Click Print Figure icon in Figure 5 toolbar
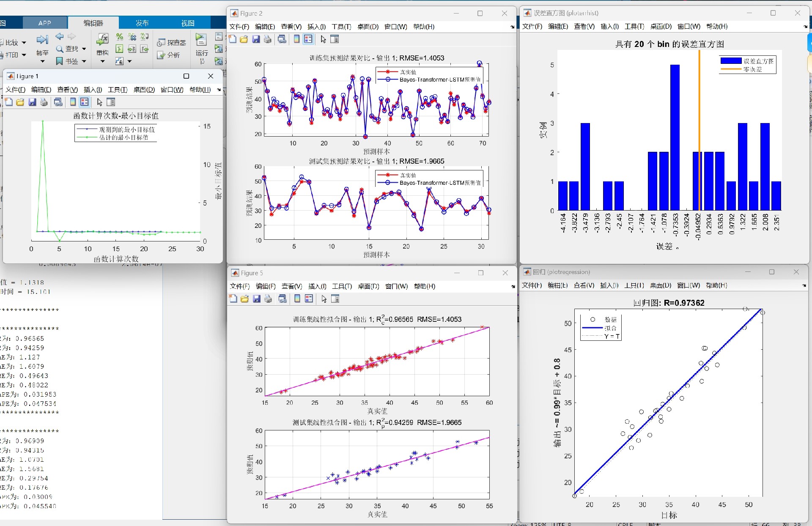The image size is (812, 526). (268, 299)
